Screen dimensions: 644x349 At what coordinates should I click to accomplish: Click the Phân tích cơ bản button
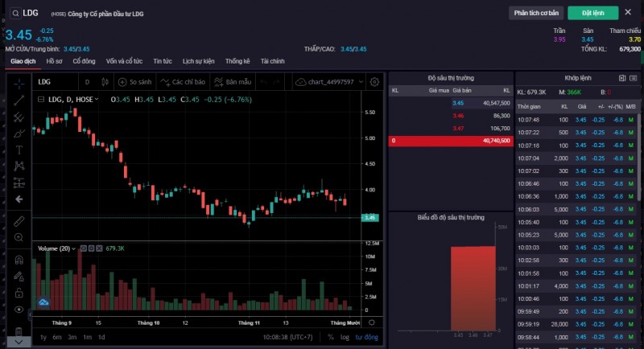537,13
